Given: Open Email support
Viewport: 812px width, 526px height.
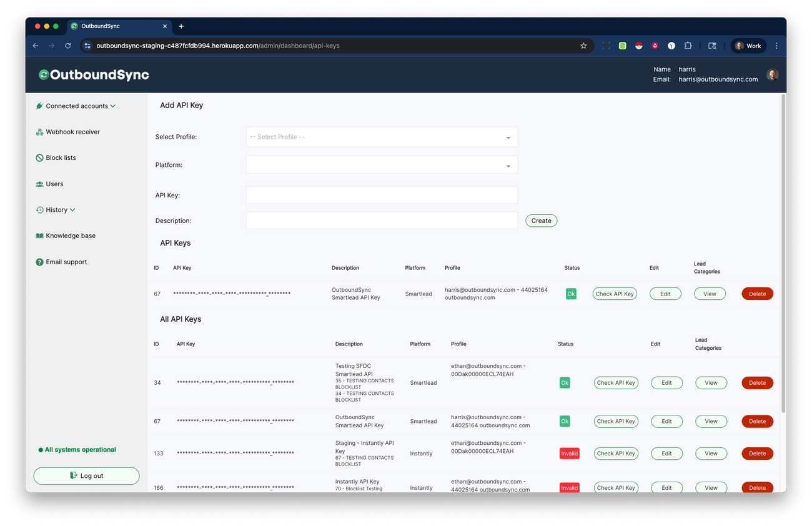Looking at the screenshot, I should coord(66,262).
